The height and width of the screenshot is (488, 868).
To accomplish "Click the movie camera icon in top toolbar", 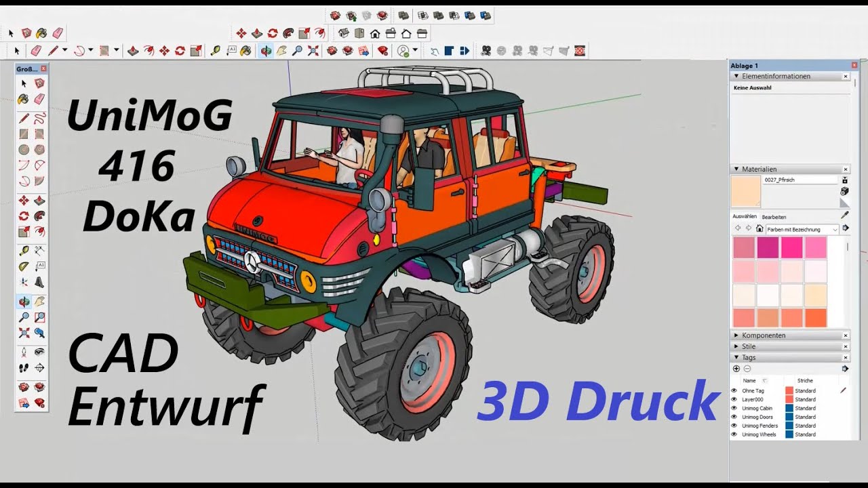I will pyautogui.click(x=486, y=51).
